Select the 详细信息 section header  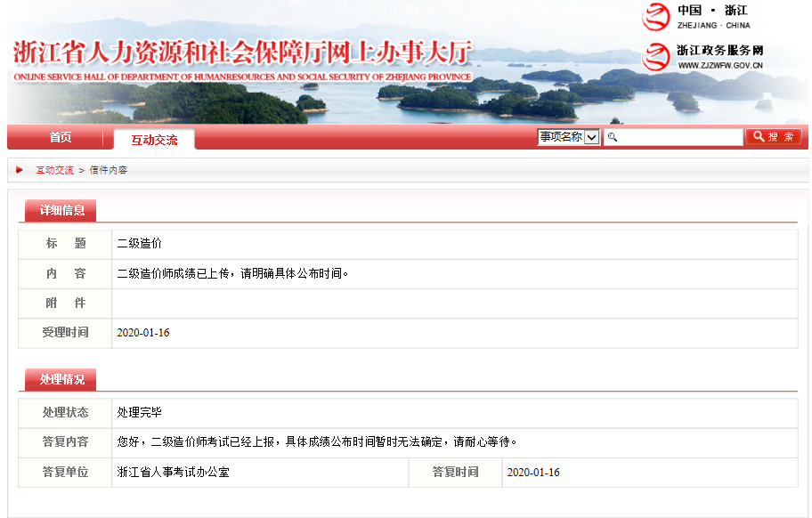[x=61, y=211]
